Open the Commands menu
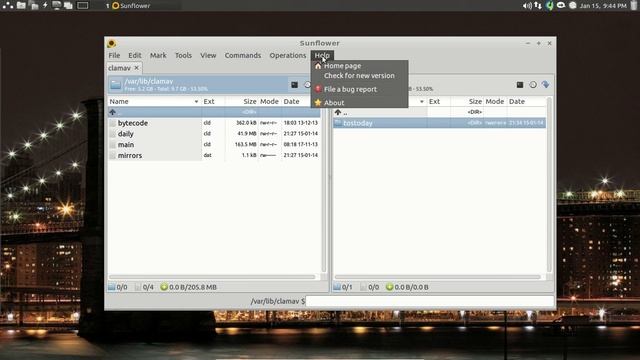The height and width of the screenshot is (360, 640). coord(242,55)
